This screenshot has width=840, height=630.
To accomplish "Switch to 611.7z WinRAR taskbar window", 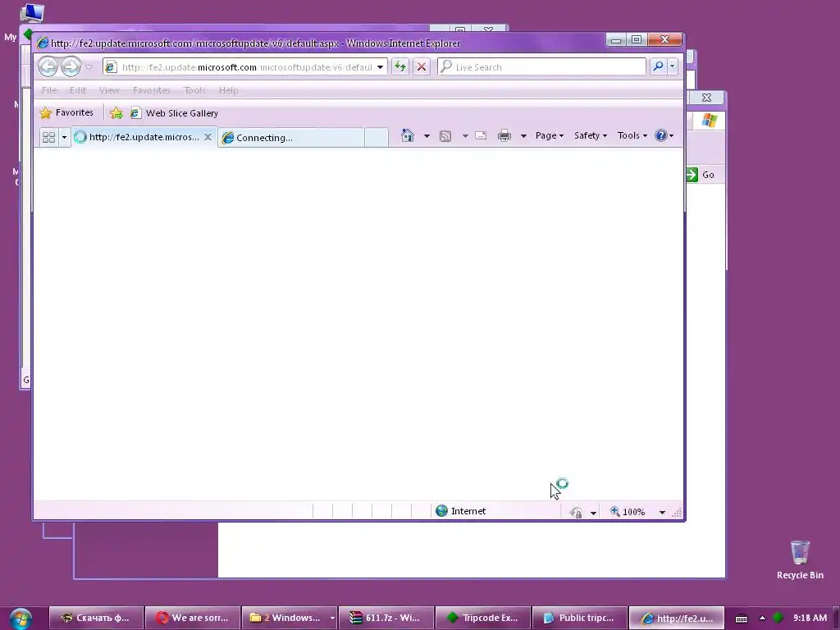I will tap(386, 618).
